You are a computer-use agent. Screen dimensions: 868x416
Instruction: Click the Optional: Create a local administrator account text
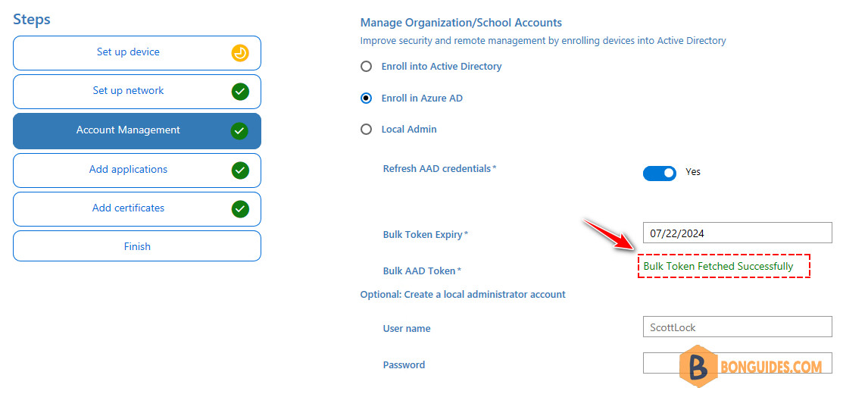coord(463,295)
